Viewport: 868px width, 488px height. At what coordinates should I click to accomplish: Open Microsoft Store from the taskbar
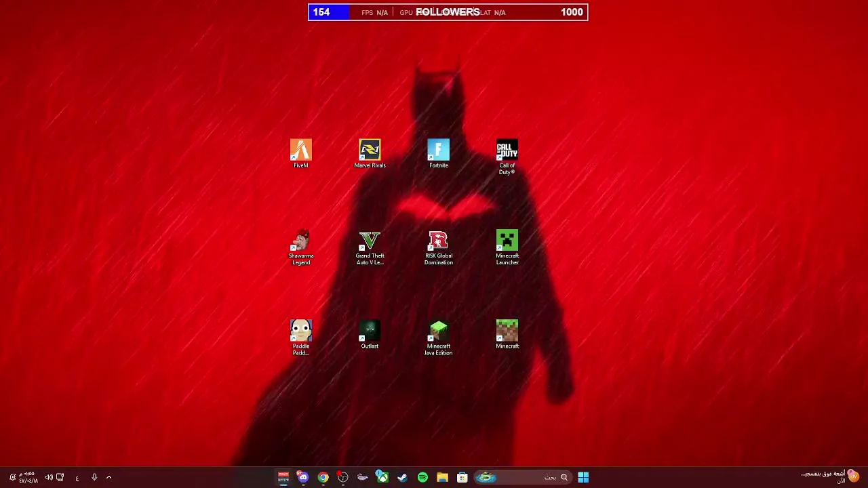click(x=462, y=477)
